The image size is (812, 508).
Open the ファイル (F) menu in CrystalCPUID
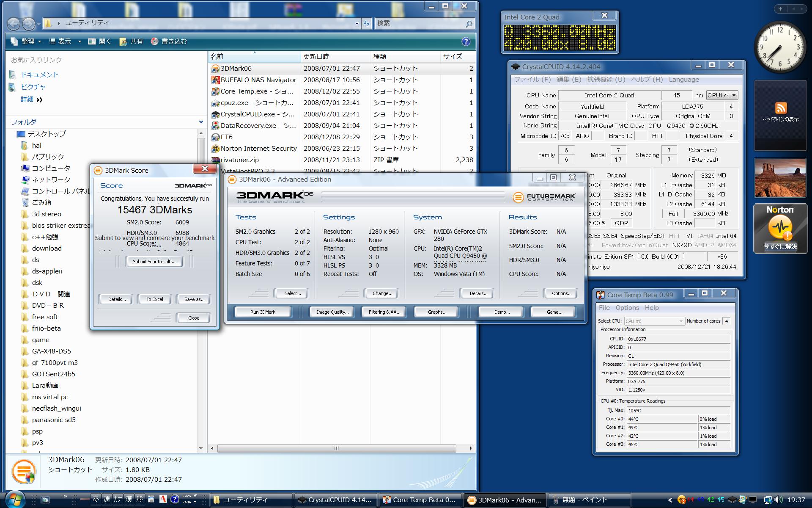(x=532, y=80)
